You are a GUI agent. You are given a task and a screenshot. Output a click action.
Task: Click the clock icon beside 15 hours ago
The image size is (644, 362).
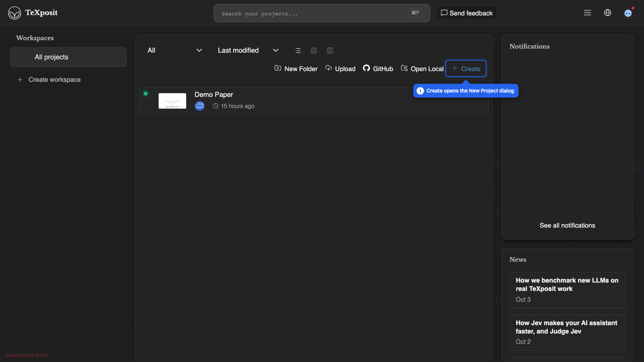[x=216, y=106]
